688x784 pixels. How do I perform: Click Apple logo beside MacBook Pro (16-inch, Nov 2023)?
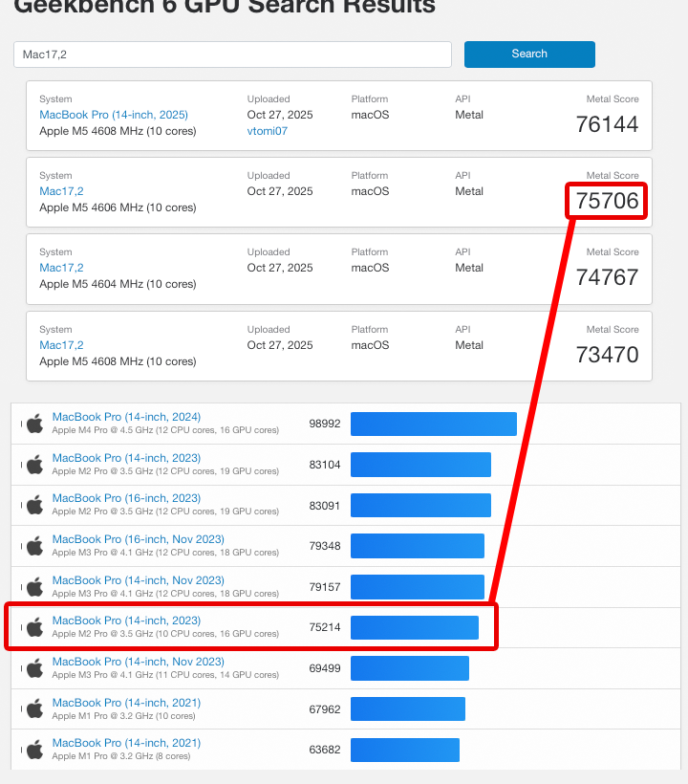pyautogui.click(x=35, y=546)
